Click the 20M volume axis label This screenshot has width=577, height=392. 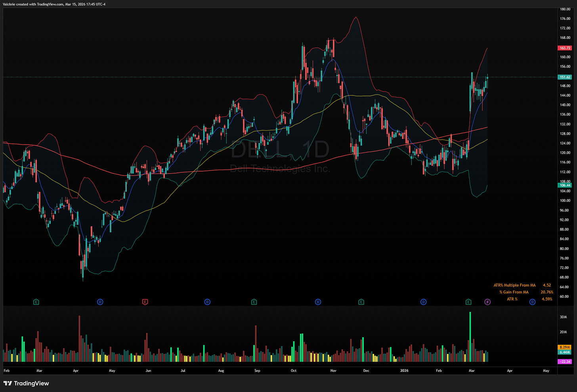pos(563,332)
